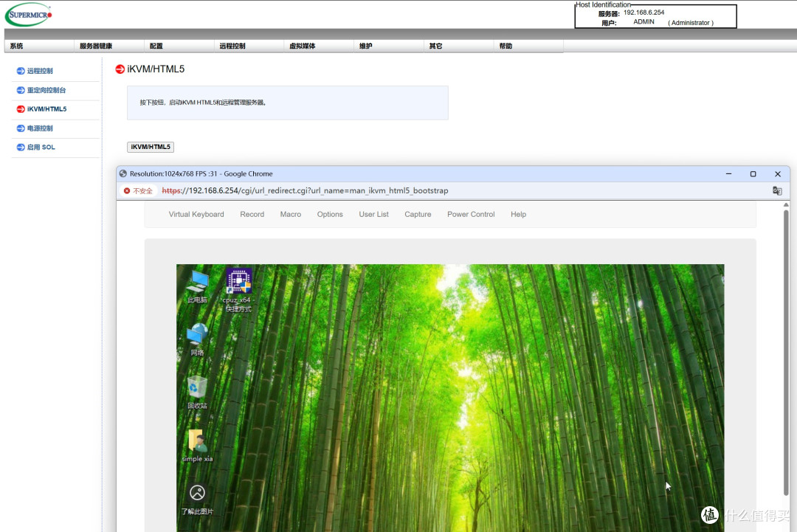Click the blue arrow icon beside 远程控制
The height and width of the screenshot is (532, 797).
point(21,71)
